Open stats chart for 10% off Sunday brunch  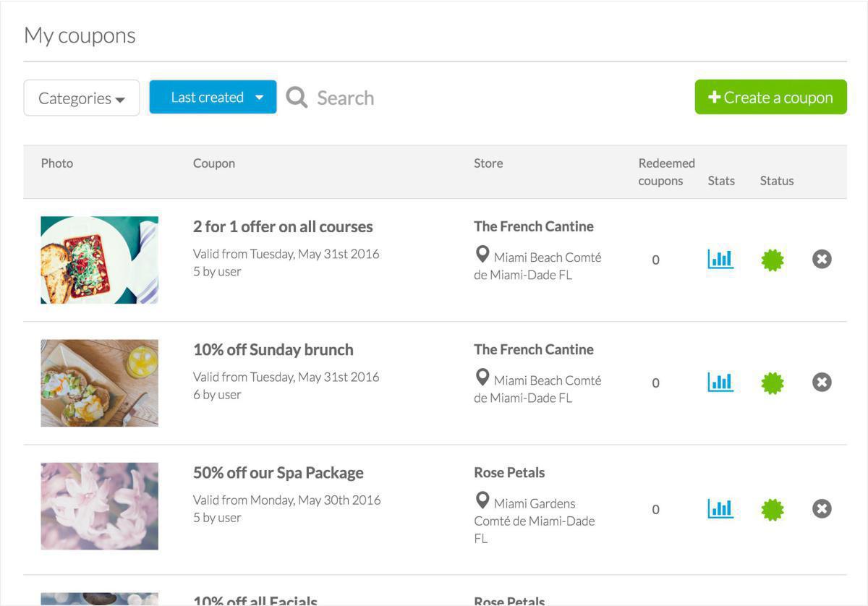[720, 382]
